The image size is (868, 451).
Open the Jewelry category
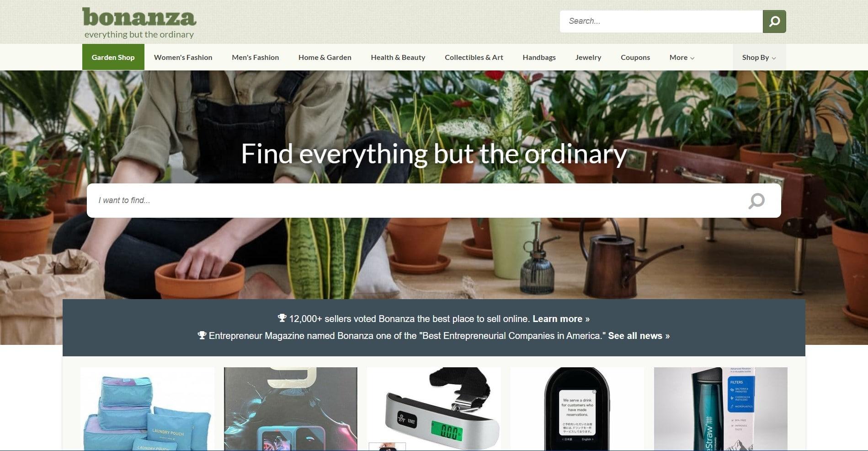click(588, 57)
